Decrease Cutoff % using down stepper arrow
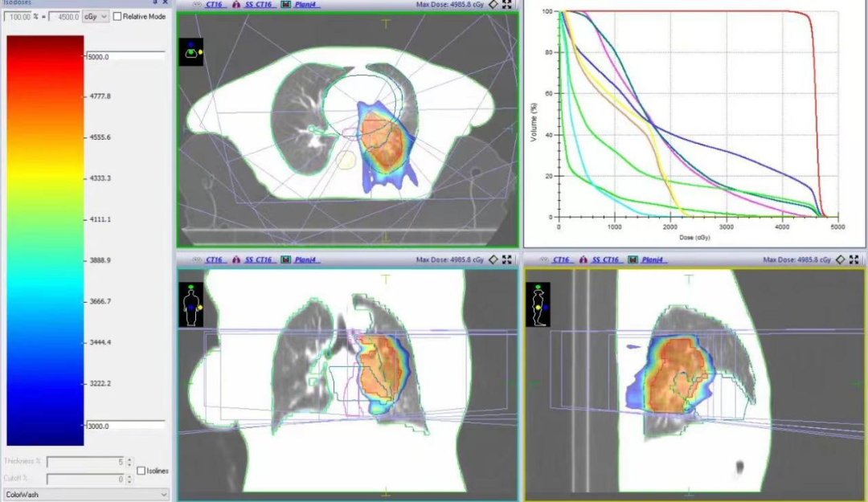Viewport: 868px width, 502px height. (129, 482)
